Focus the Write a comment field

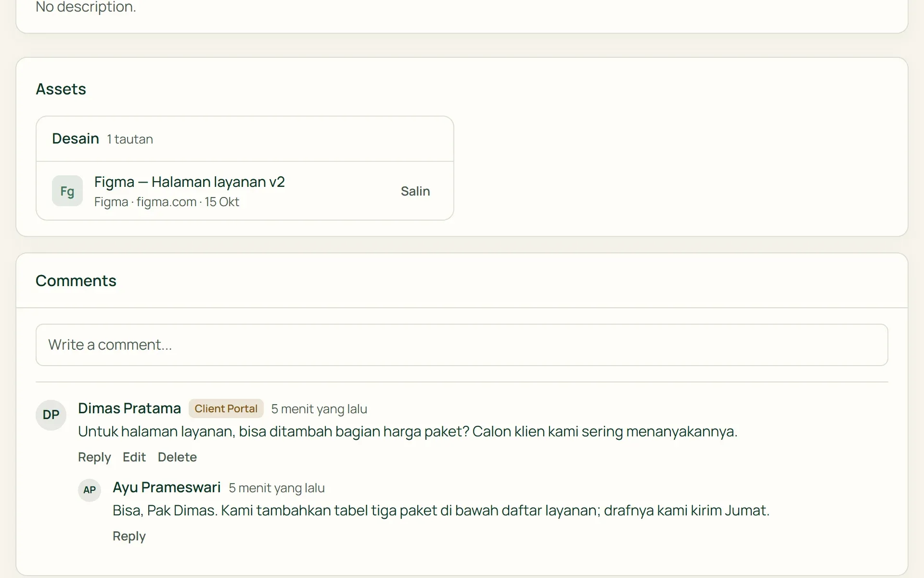coord(462,345)
